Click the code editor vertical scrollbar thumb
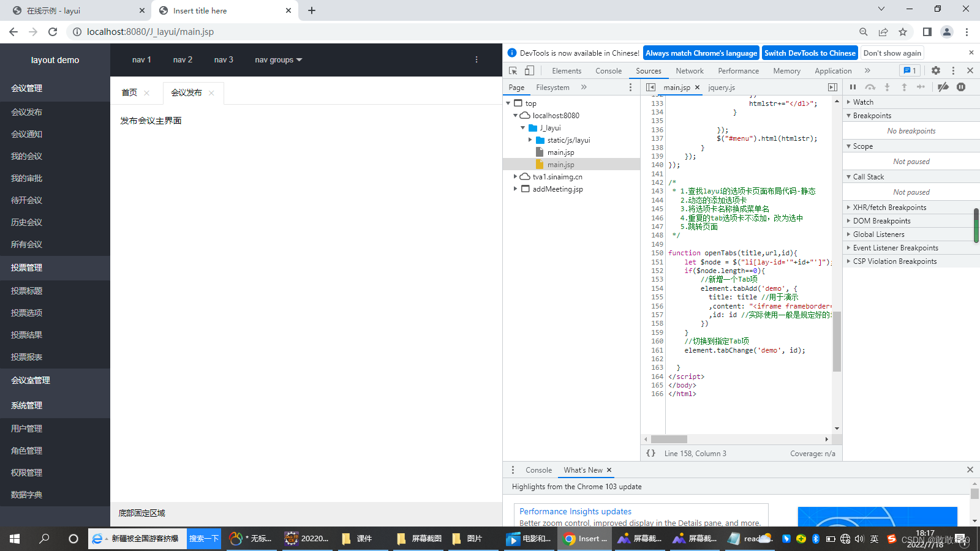The width and height of the screenshot is (980, 551). click(837, 341)
